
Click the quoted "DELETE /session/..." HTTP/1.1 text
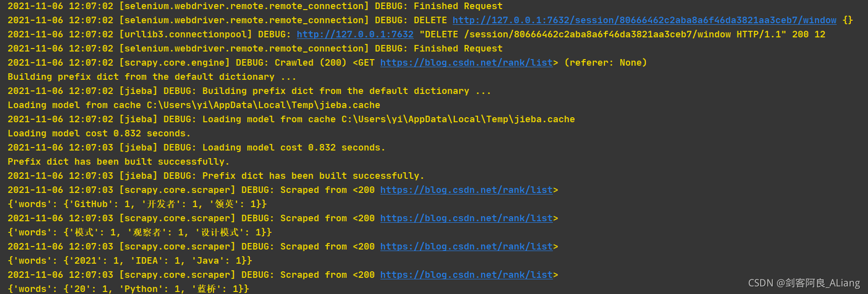pyautogui.click(x=602, y=34)
